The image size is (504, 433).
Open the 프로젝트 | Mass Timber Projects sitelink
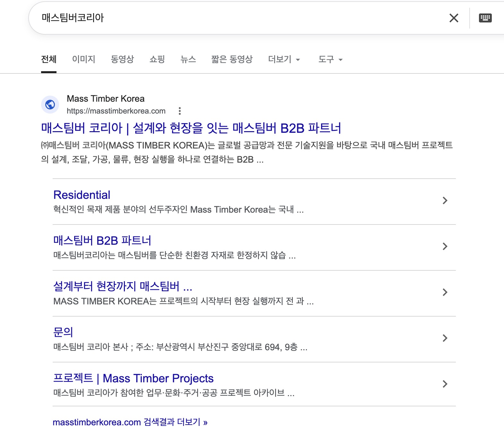tap(133, 378)
